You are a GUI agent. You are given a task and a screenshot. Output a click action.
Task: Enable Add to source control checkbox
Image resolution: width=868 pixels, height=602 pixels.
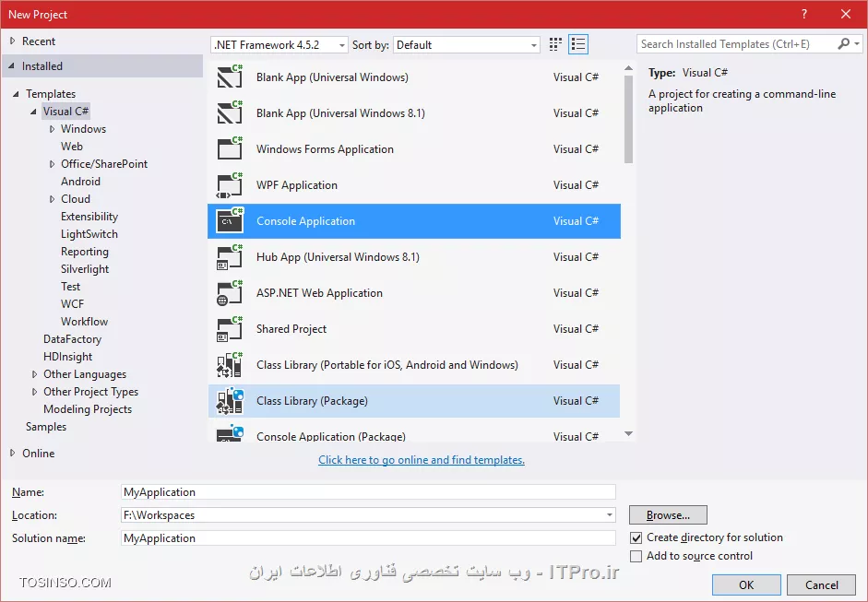pos(636,556)
